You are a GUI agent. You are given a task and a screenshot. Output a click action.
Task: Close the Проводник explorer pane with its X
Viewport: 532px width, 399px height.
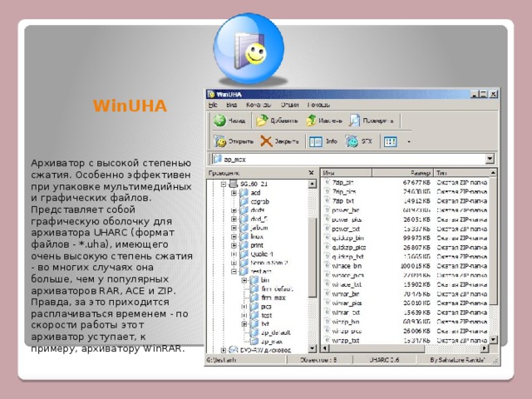click(x=312, y=173)
